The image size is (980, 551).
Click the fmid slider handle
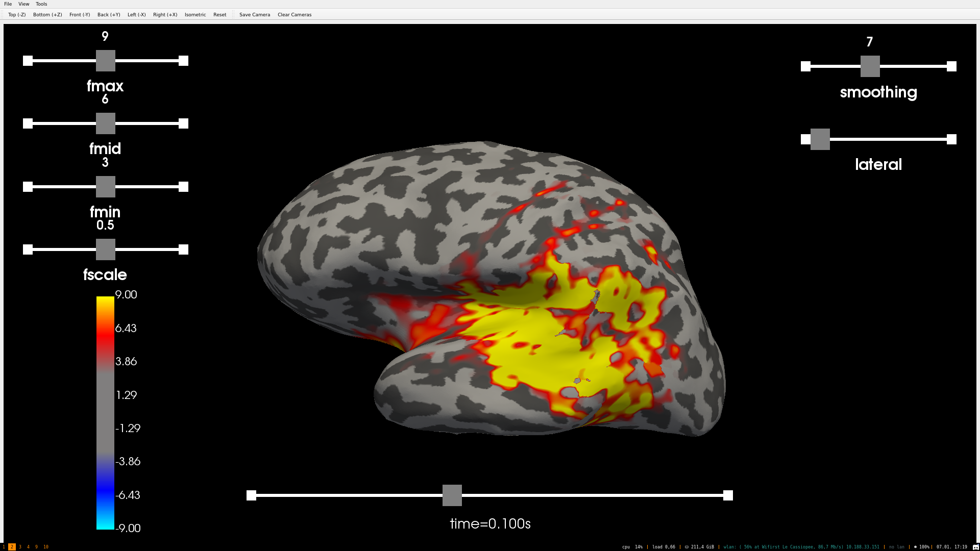(106, 123)
